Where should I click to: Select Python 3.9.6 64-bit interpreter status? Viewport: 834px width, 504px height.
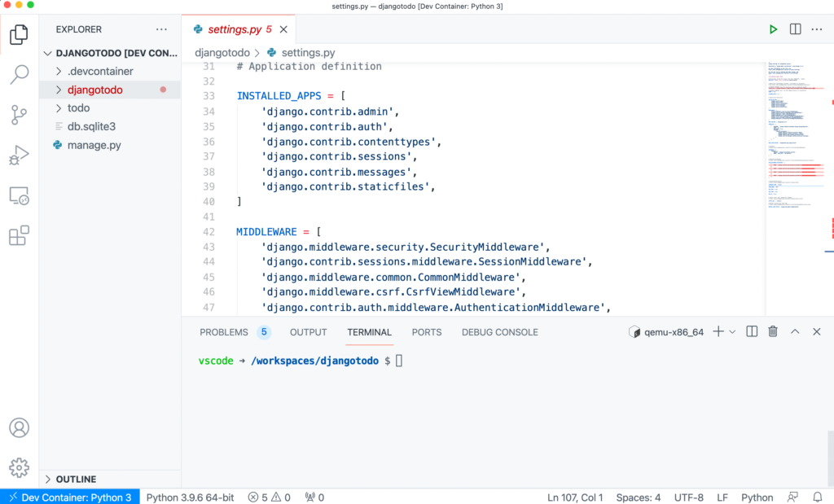190,497
